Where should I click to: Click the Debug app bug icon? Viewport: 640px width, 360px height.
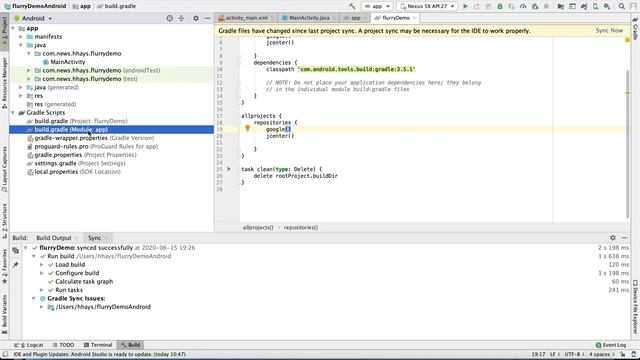coord(500,6)
